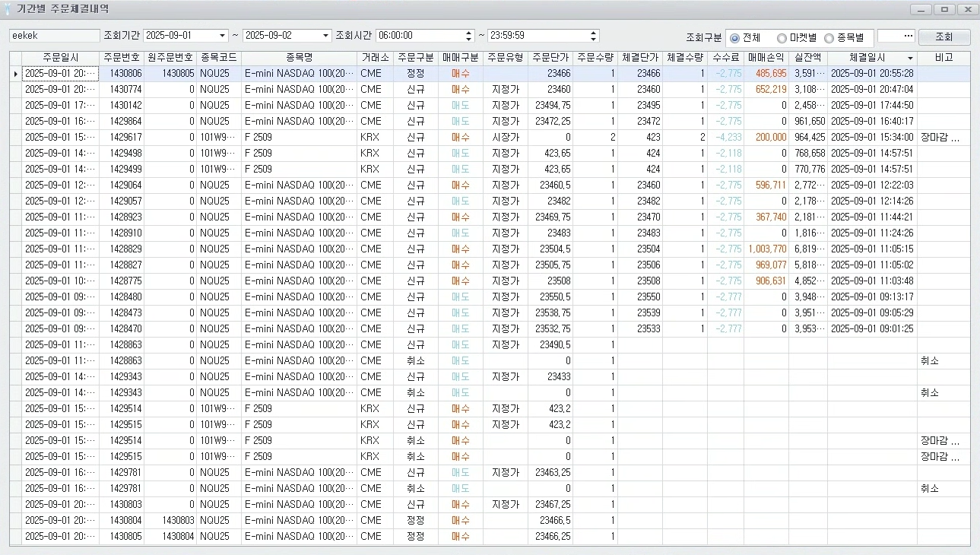Viewport: 980px width, 555px height.
Task: Sort by the 체결단가 column header
Action: [x=640, y=58]
